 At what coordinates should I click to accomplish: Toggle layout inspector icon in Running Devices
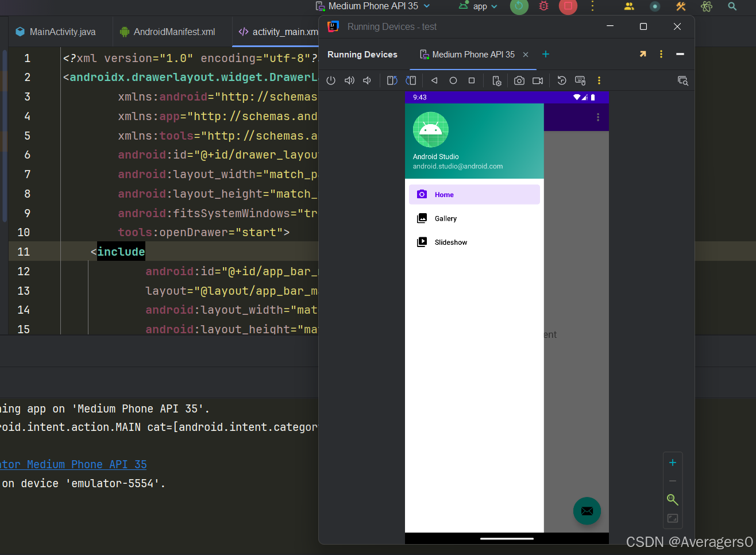click(x=683, y=80)
